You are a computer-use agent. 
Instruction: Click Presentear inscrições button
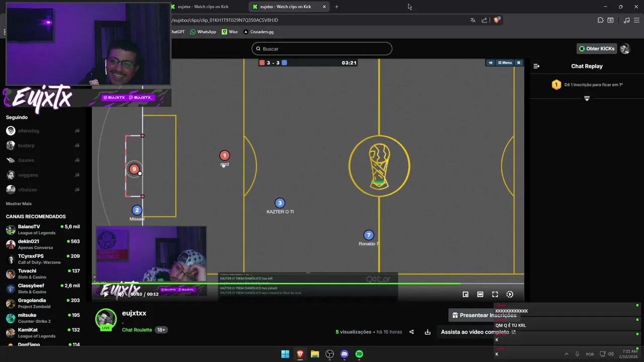484,315
